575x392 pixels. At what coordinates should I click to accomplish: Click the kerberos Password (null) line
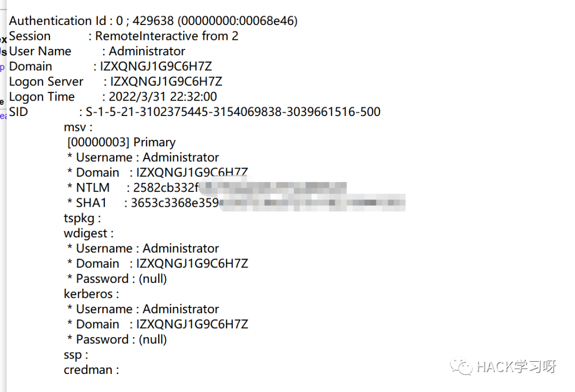coord(117,340)
